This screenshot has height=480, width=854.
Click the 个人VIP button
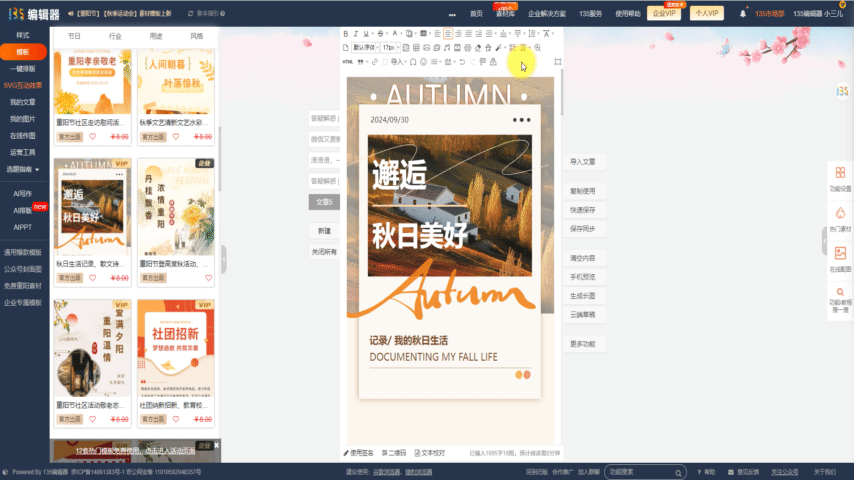click(x=707, y=13)
